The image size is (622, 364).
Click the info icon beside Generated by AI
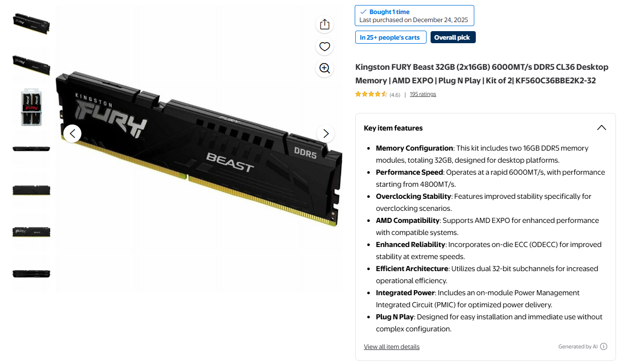tap(604, 346)
